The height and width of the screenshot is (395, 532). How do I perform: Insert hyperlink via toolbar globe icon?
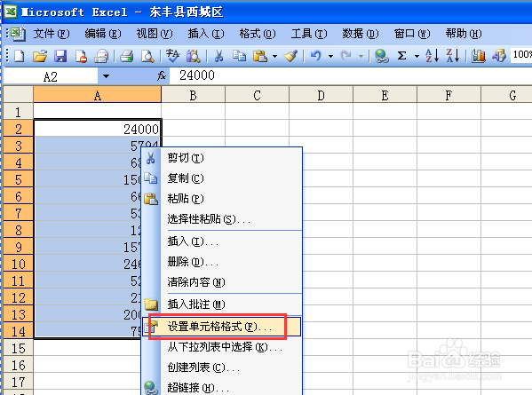coord(381,56)
